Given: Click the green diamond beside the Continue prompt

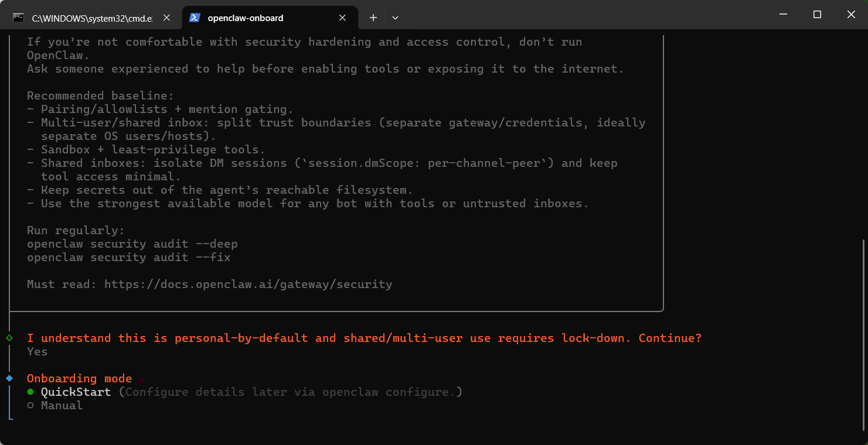Looking at the screenshot, I should tap(9, 338).
